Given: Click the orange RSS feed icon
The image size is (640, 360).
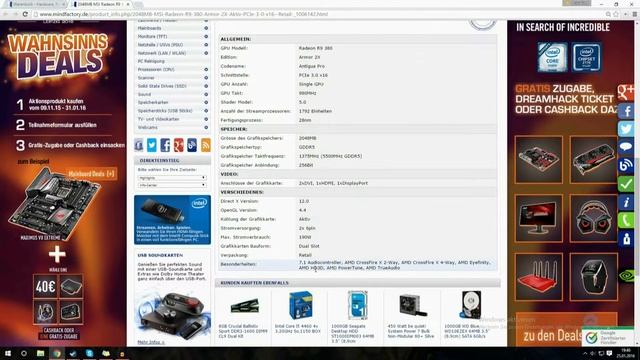Looking at the screenshot, I should (206, 145).
